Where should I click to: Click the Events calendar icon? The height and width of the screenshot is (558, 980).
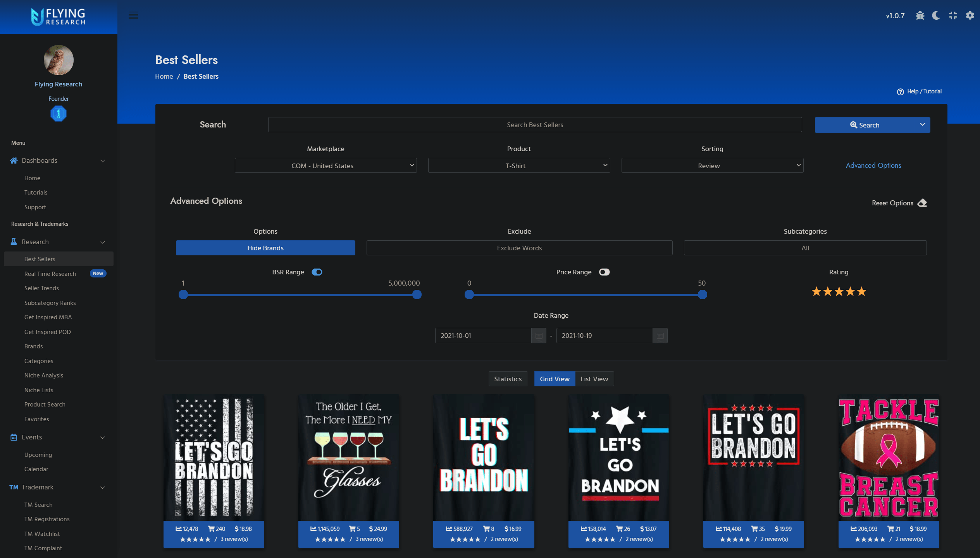pyautogui.click(x=14, y=437)
